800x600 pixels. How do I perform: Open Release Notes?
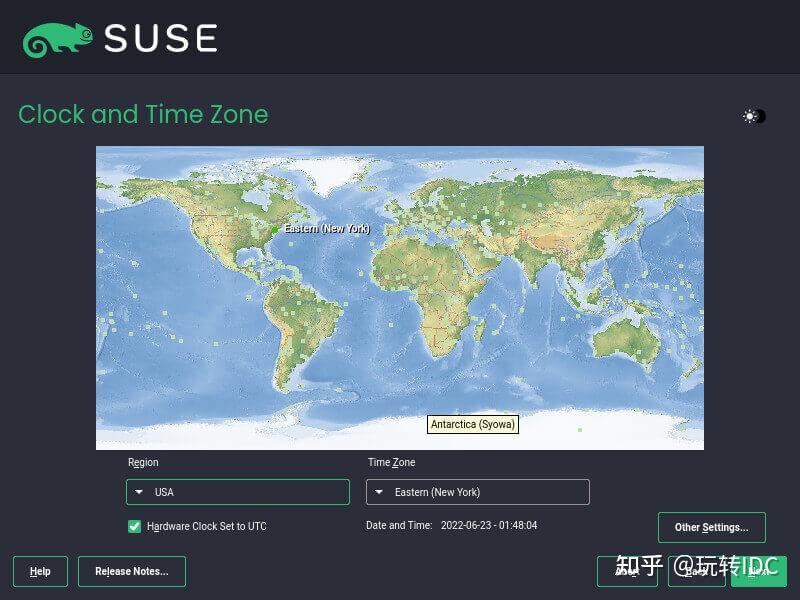[131, 571]
